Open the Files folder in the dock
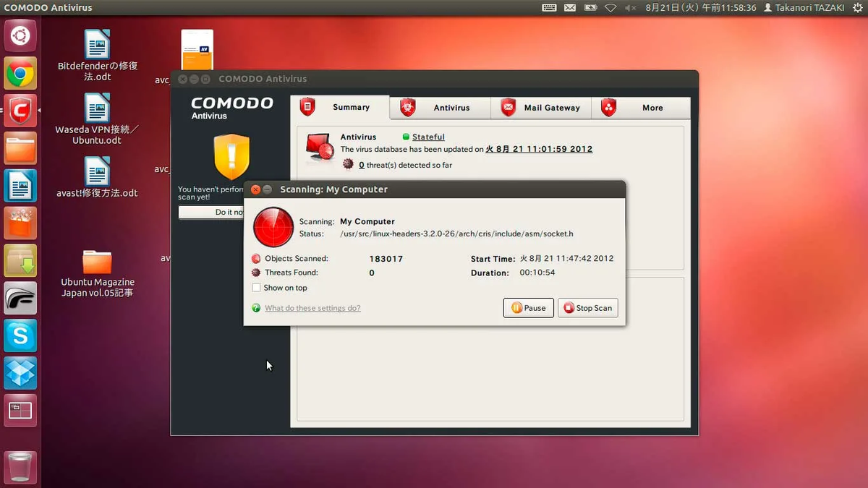 coord(20,148)
